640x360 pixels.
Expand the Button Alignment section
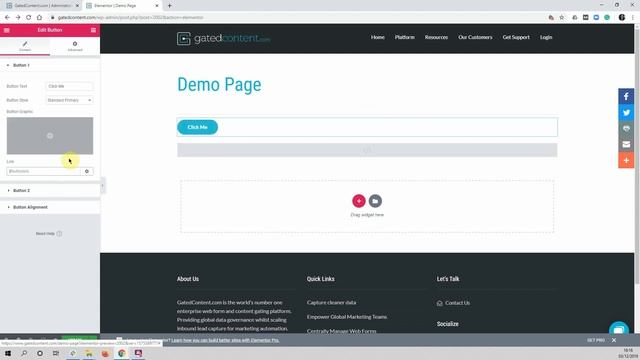pos(50,207)
